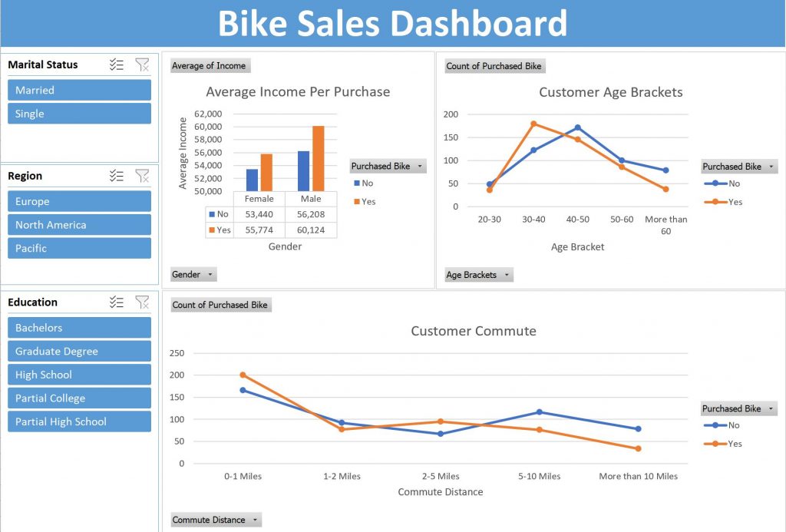Click the orange Yes swatch in income legend
Screen dimensions: 786x532
coord(356,202)
